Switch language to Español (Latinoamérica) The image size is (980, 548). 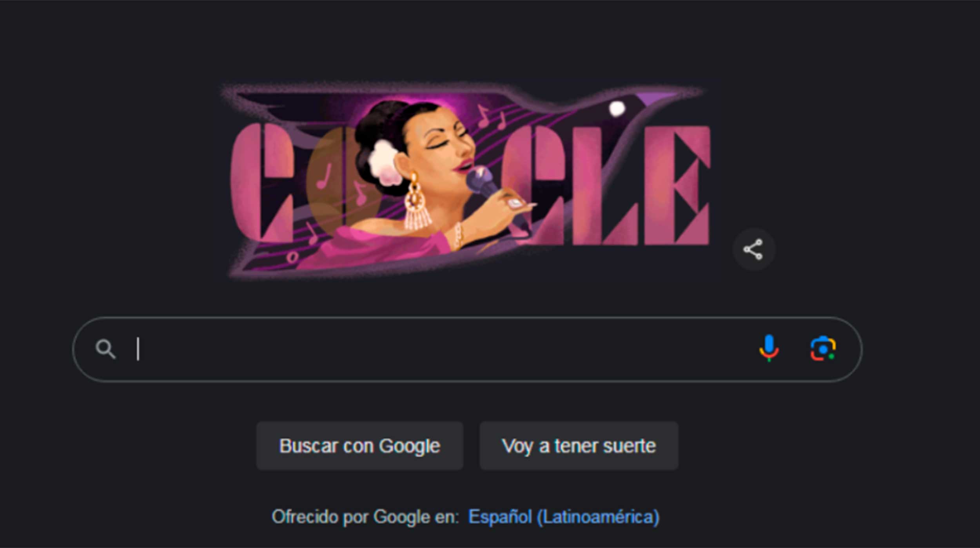click(564, 517)
